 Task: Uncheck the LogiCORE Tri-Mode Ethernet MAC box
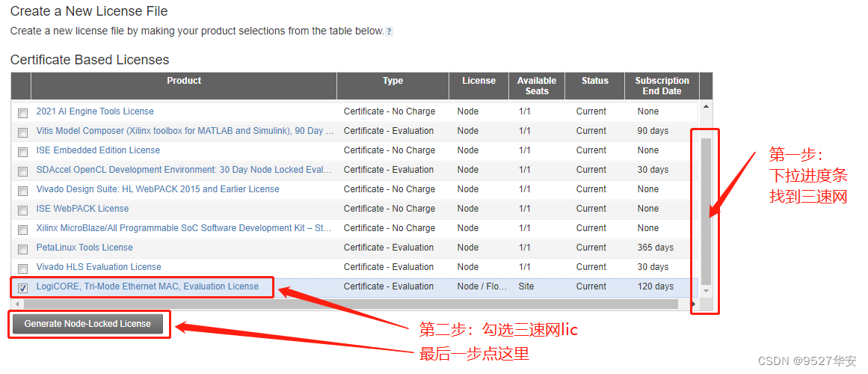22,287
